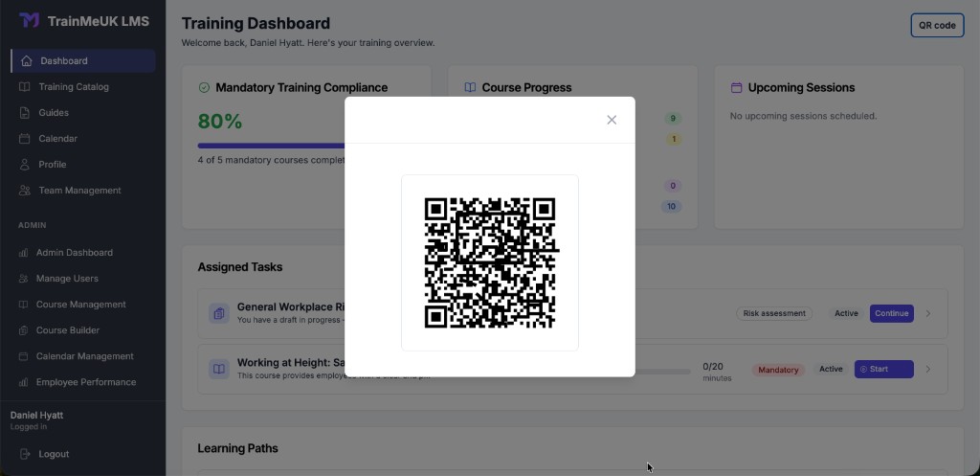Viewport: 980px width, 476px height.
Task: Continue the General Workplace risk assessment
Action: 891,313
